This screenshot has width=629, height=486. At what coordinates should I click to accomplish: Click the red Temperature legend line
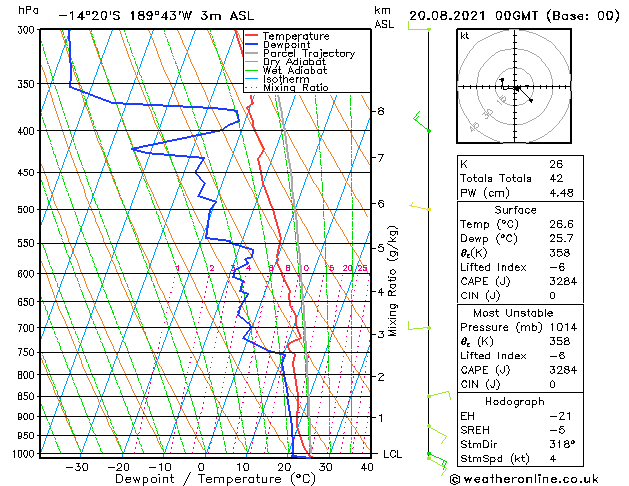pos(252,36)
